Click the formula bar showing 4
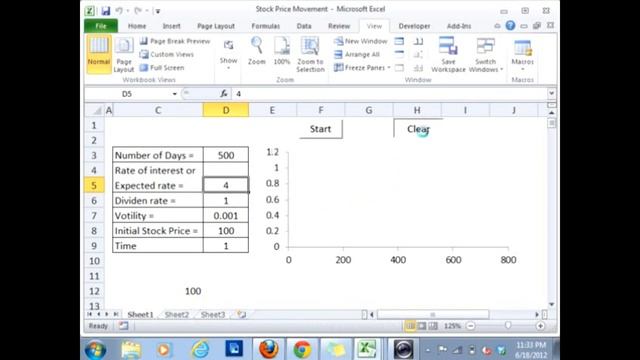640x360 pixels. (x=390, y=94)
